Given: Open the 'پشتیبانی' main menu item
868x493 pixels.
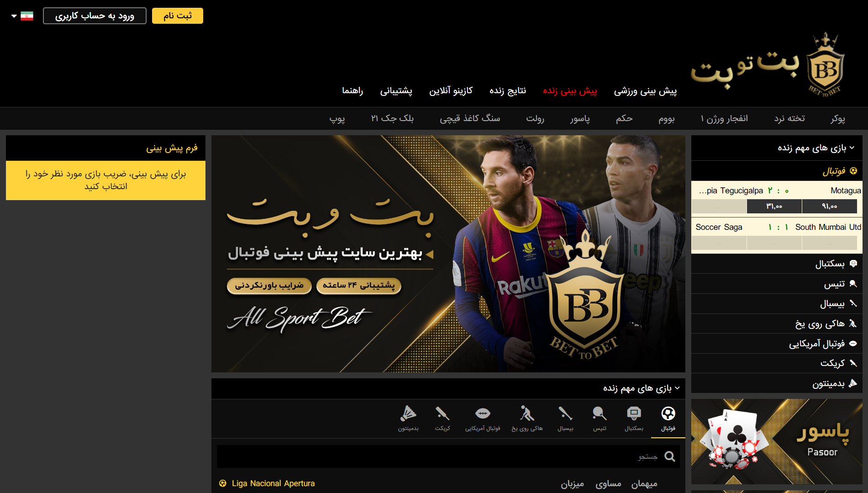Looking at the screenshot, I should coord(396,91).
